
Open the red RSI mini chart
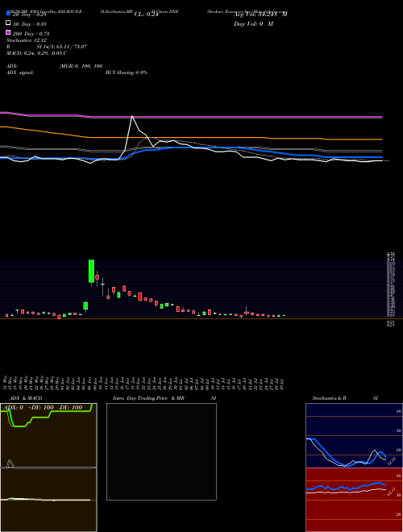click(354, 500)
